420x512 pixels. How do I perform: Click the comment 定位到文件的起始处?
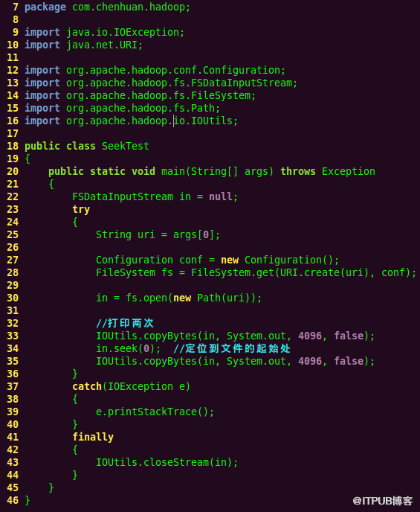(x=232, y=349)
